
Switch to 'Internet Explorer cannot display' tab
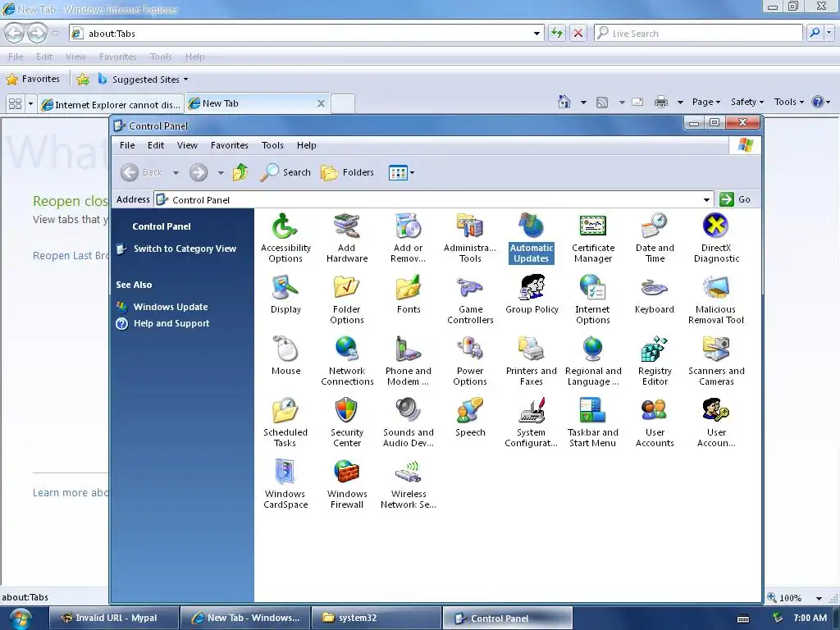pyautogui.click(x=111, y=104)
